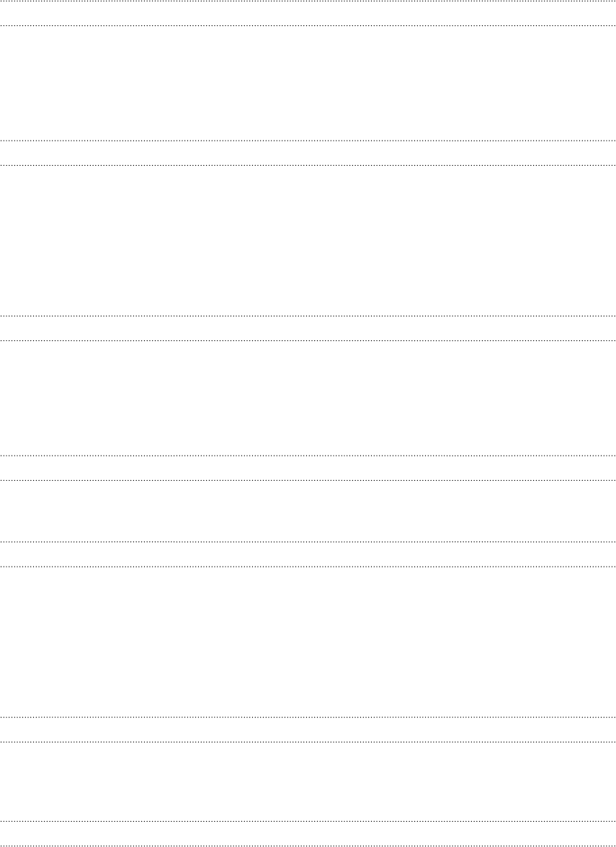Click the eleventh dotted answer line
The width and height of the screenshot is (616, 847).
point(308,717)
